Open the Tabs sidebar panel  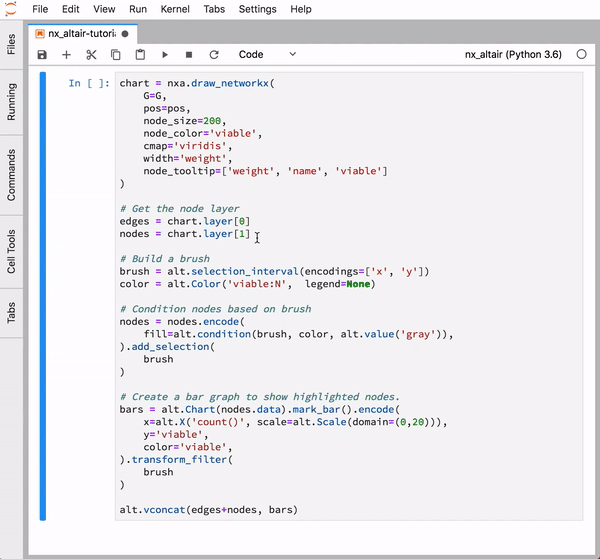pyautogui.click(x=11, y=313)
